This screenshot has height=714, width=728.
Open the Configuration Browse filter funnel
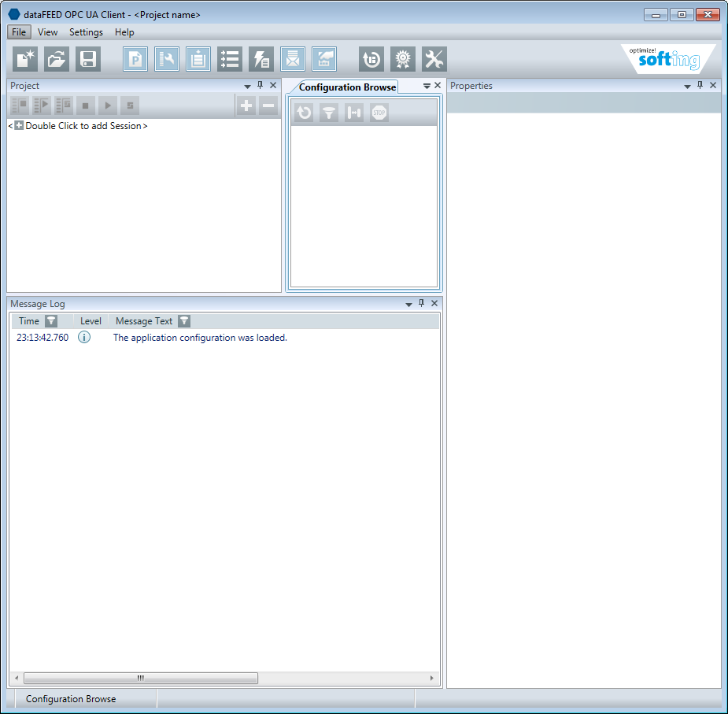coord(329,113)
